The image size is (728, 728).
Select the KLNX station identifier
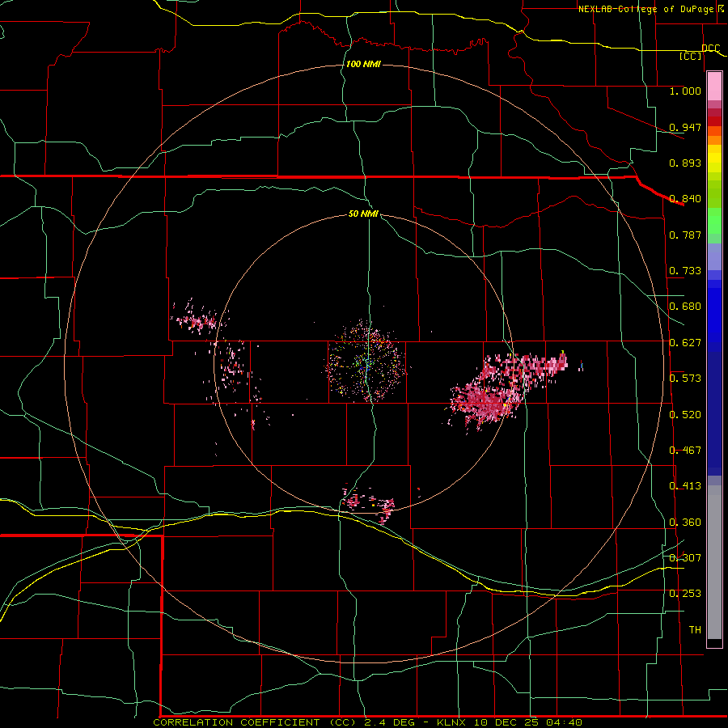pos(453,722)
